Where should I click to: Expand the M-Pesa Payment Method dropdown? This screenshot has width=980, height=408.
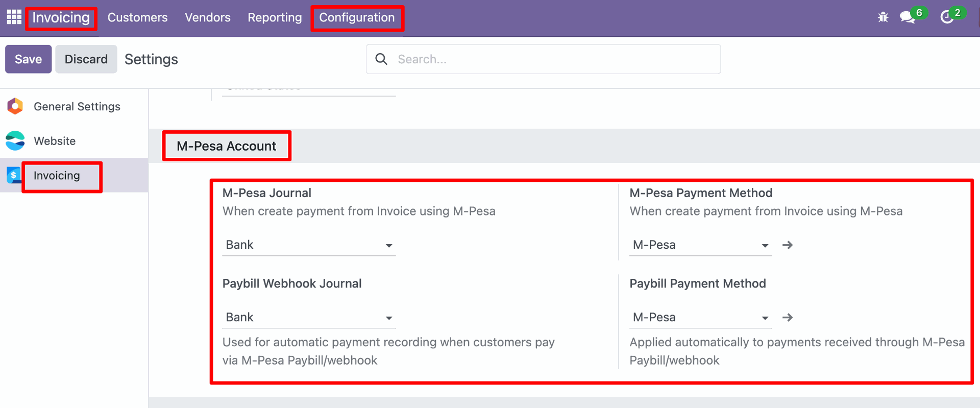(765, 246)
